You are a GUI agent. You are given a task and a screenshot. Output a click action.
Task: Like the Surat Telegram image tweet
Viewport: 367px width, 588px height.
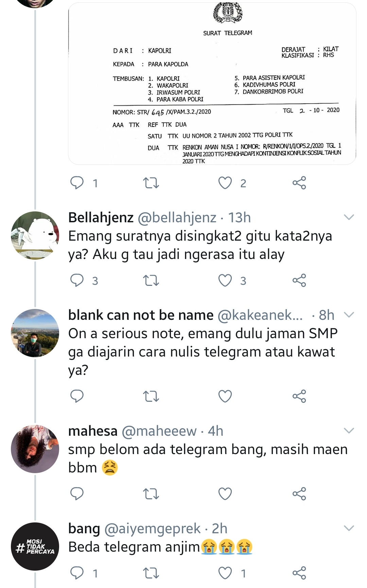[225, 183]
